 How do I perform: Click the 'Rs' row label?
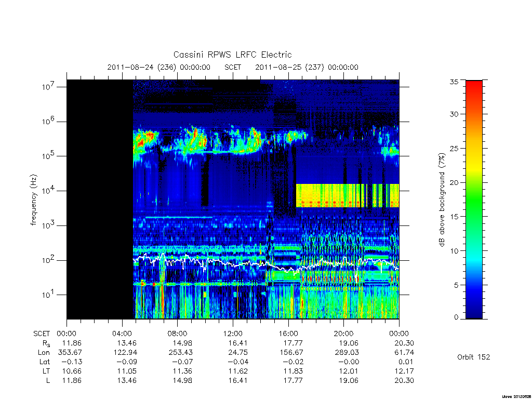pos(46,343)
